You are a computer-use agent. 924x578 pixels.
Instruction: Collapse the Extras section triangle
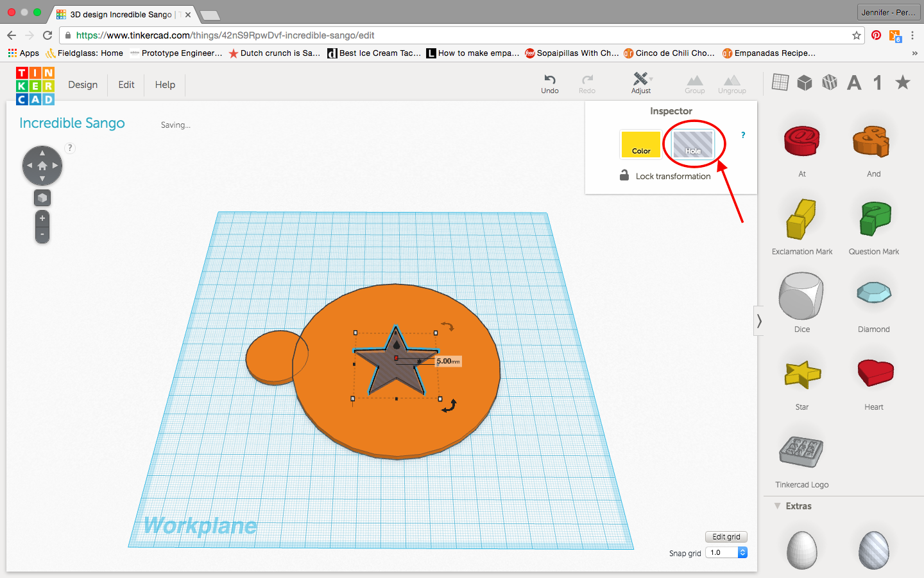point(778,506)
